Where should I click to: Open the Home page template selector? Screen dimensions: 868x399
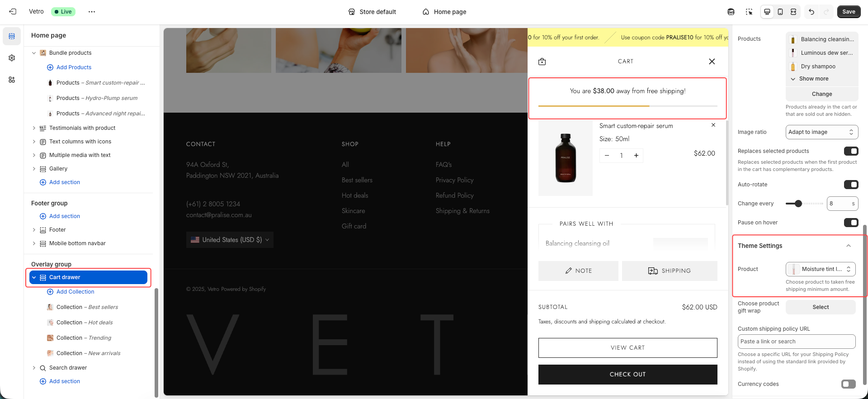tap(444, 12)
